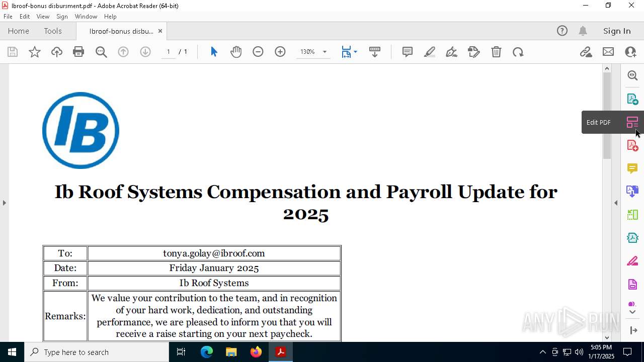
Task: Open File Explorer from taskbar
Action: [231, 352]
